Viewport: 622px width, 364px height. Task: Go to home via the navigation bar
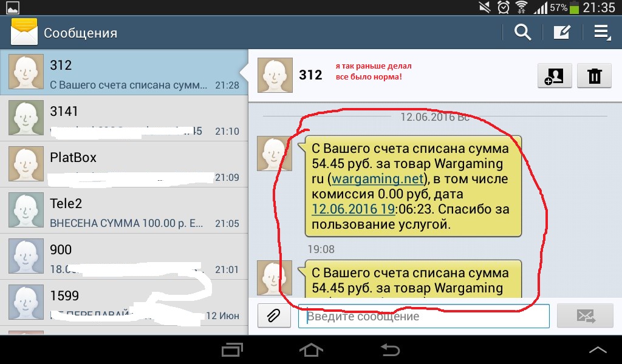pyautogui.click(x=311, y=349)
